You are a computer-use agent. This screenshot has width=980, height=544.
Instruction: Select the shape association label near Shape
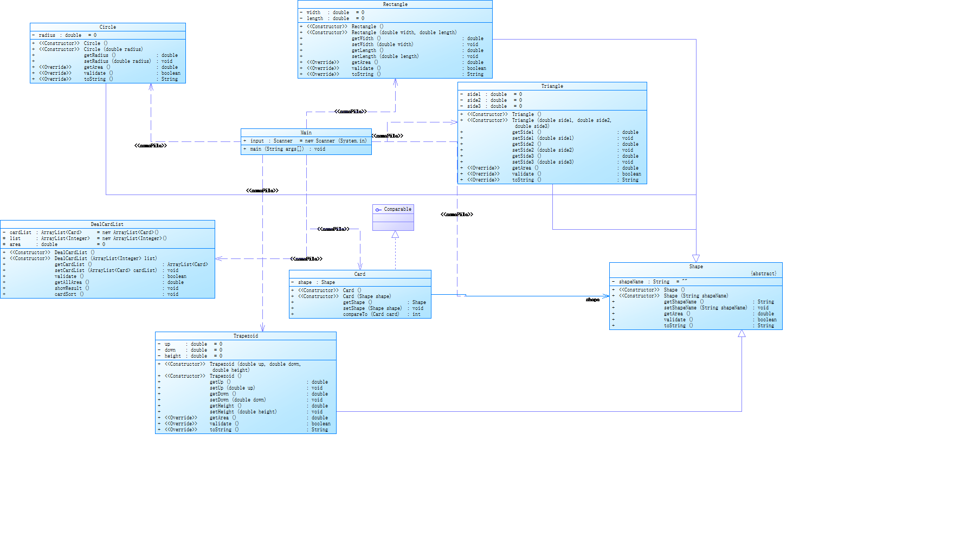(x=592, y=300)
